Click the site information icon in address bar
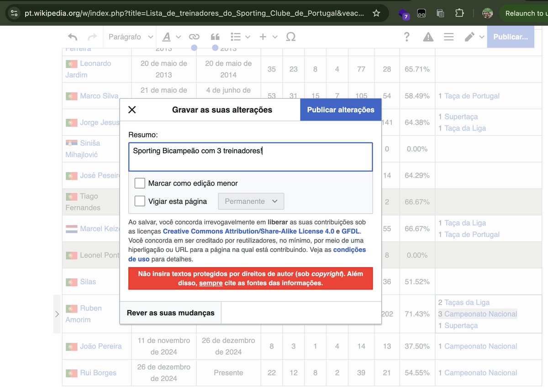This screenshot has width=548, height=392. click(x=14, y=13)
